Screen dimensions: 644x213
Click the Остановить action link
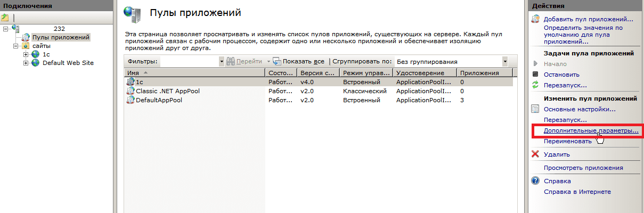561,75
